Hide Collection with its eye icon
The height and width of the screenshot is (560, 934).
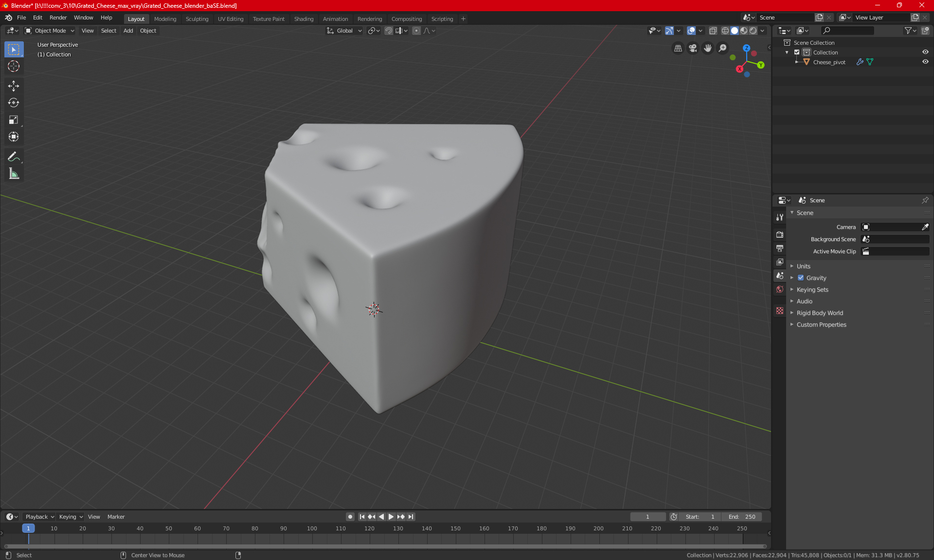[x=925, y=52]
